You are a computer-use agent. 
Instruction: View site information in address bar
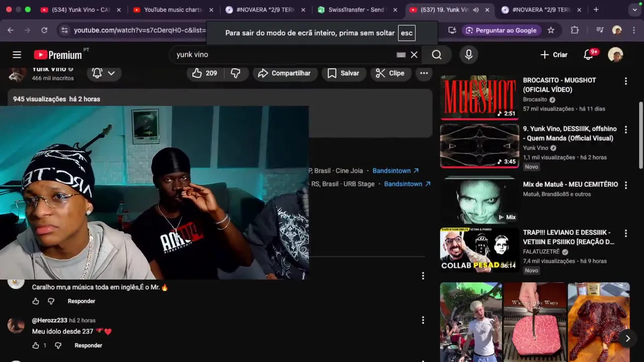point(64,30)
